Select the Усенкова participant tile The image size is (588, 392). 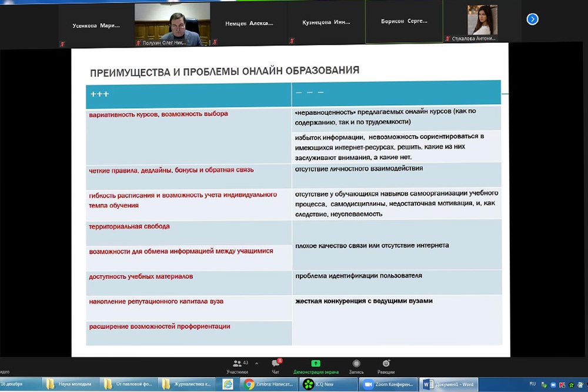pyautogui.click(x=96, y=24)
